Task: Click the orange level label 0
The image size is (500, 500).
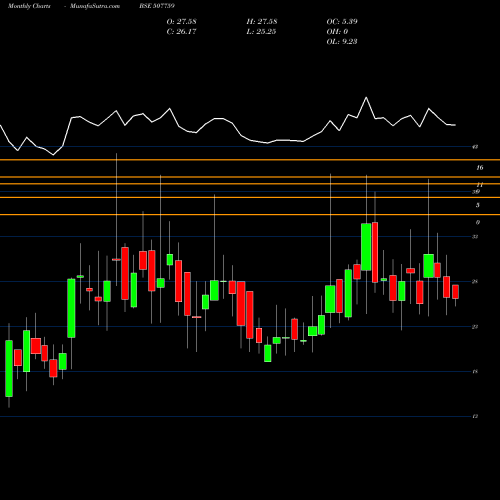Action: point(478,222)
